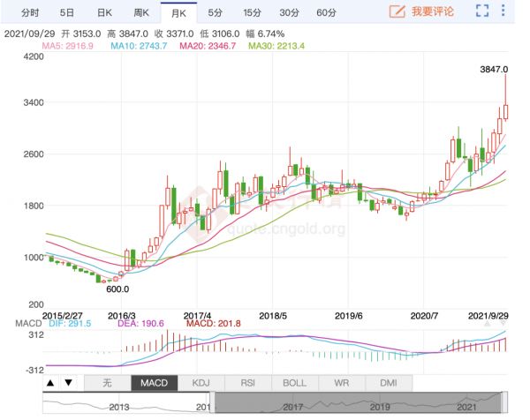The height and width of the screenshot is (420, 530).
Task: Select the KDJ indicator
Action: [x=201, y=383]
